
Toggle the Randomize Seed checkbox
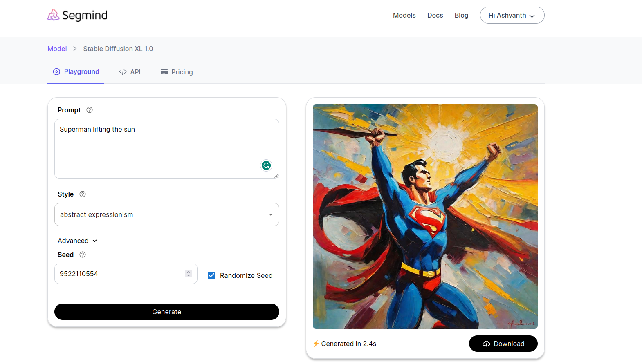211,275
